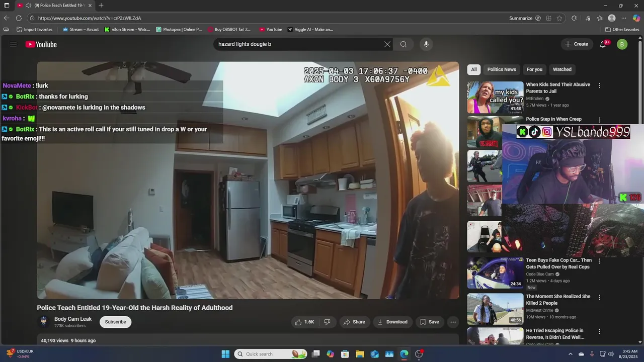Open the volume control in system tray
Image resolution: width=644 pixels, height=362 pixels.
pos(611,354)
